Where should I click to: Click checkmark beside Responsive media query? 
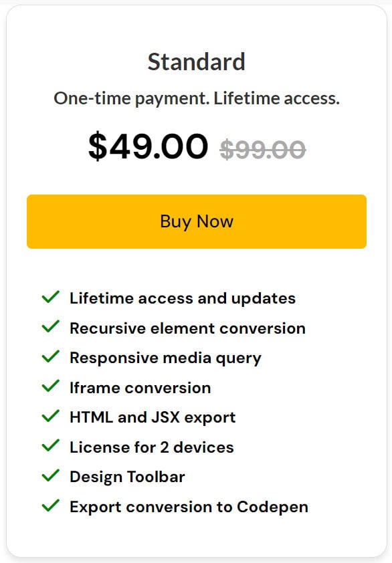51,356
